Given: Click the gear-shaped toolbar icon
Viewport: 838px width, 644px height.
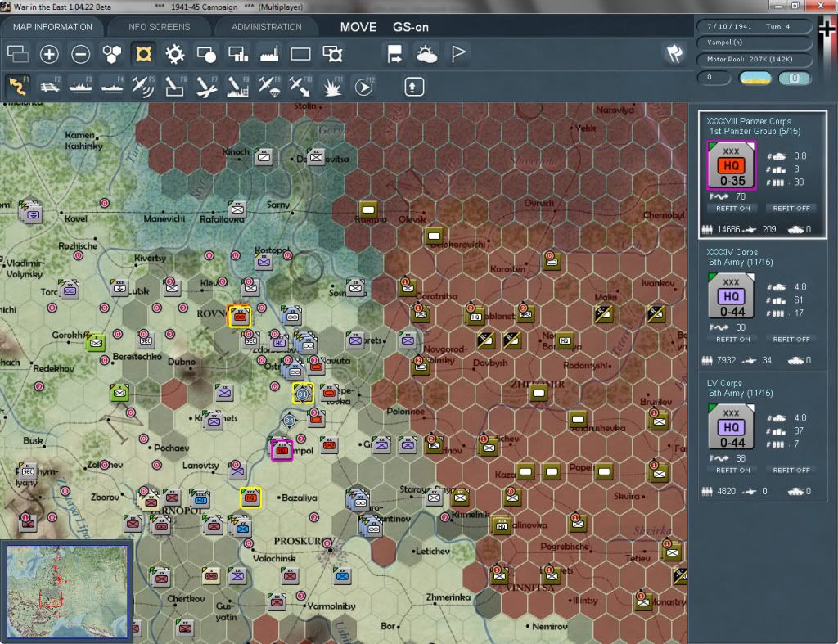Looking at the screenshot, I should (x=175, y=54).
